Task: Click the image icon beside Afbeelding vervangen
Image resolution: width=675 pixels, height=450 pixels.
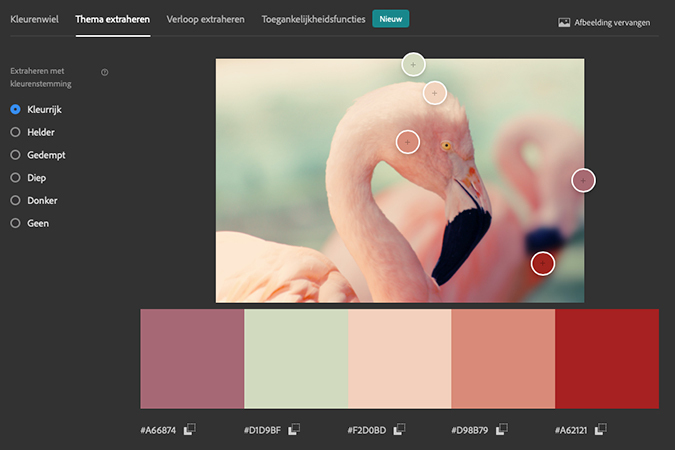Action: [x=564, y=22]
